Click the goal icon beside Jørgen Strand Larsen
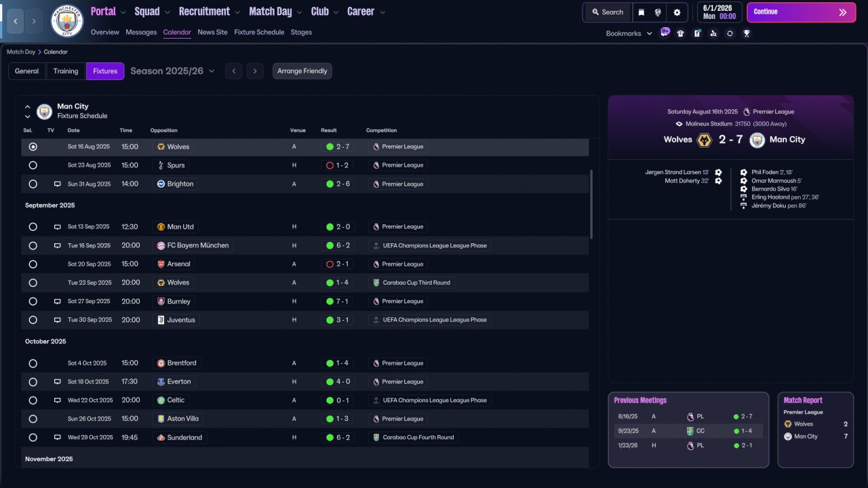Image resolution: width=868 pixels, height=488 pixels. (719, 172)
